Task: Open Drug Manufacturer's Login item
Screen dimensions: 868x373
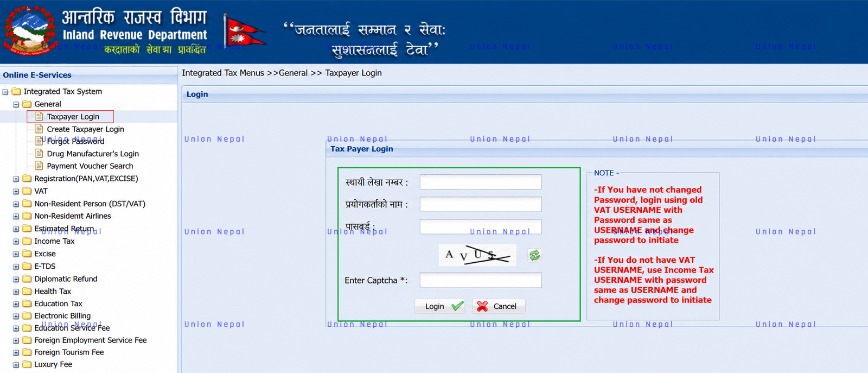Action: pyautogui.click(x=93, y=154)
